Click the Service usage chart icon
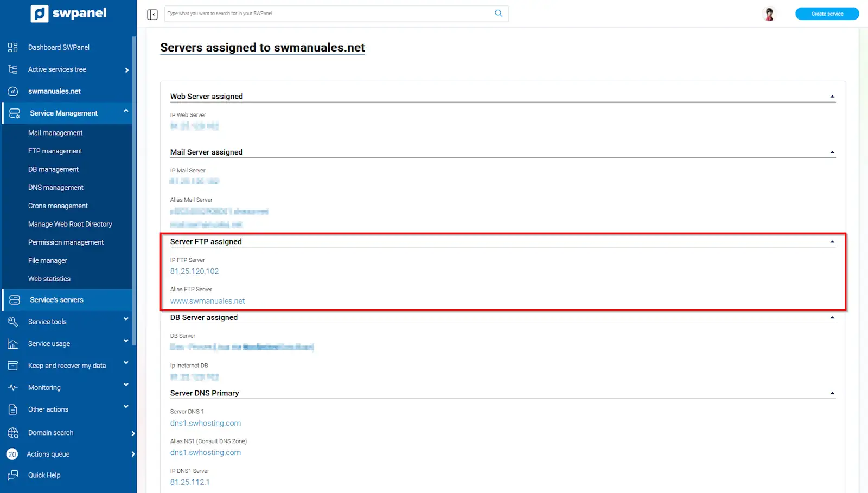Image resolution: width=868 pixels, height=493 pixels. pos(13,344)
